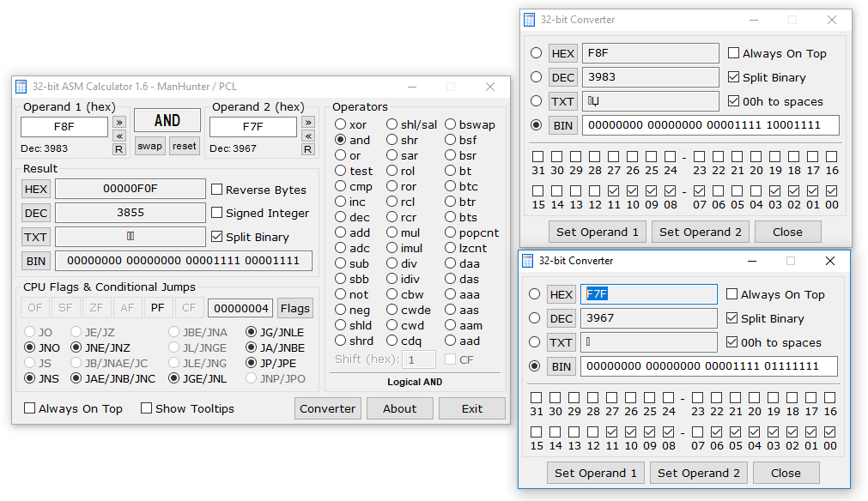Screen dimensions: 868x501
Task: Click the shift-right » button for Operand 2
Action: 308,122
